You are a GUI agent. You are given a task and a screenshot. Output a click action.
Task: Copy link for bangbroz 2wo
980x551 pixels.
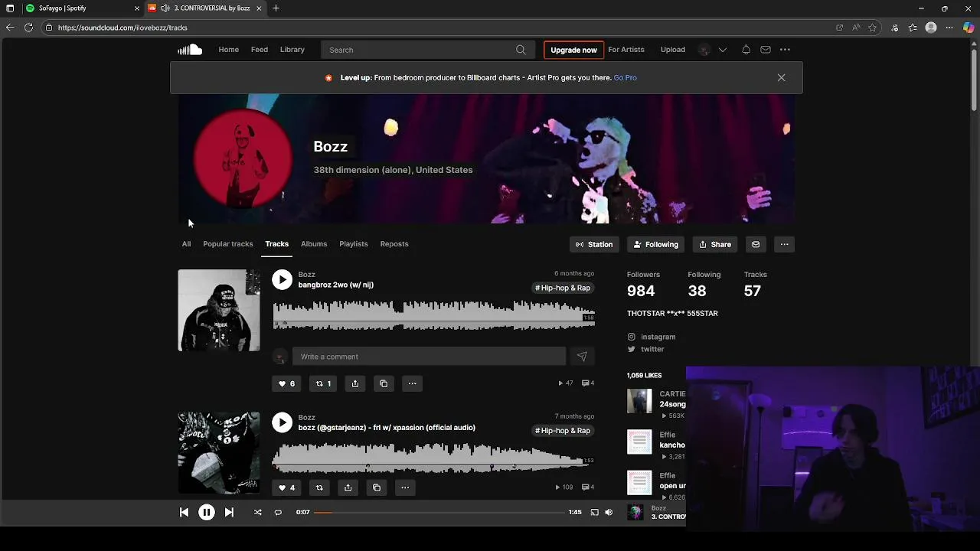[x=384, y=383]
